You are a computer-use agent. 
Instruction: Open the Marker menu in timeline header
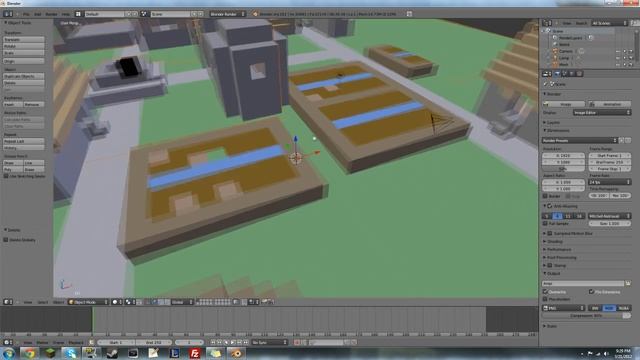click(42, 342)
